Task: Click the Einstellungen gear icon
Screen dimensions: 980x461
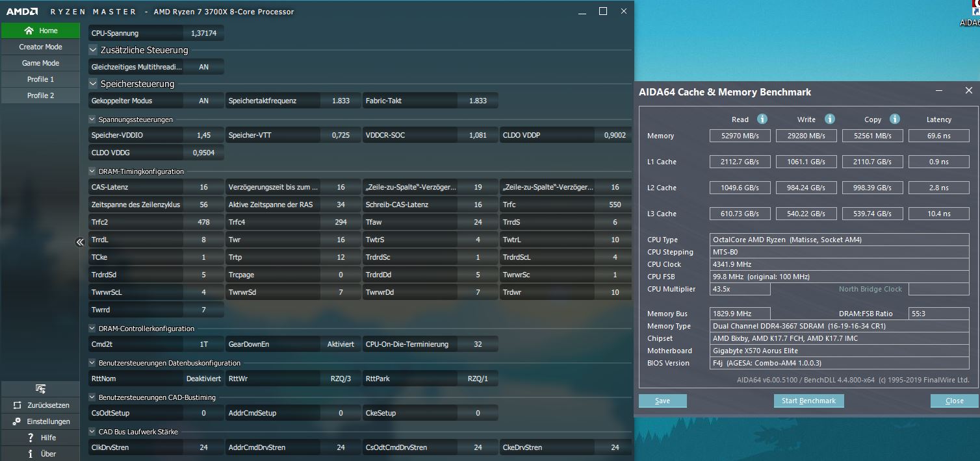Action: coord(18,421)
